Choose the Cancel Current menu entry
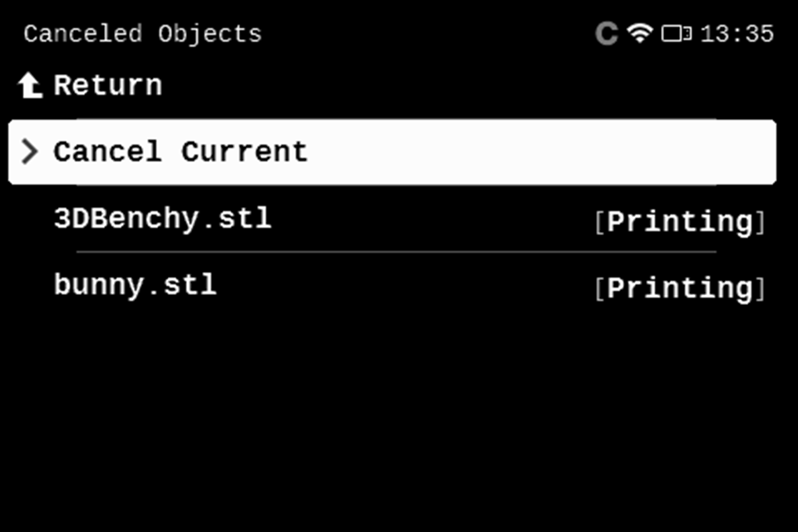 pyautogui.click(x=180, y=152)
